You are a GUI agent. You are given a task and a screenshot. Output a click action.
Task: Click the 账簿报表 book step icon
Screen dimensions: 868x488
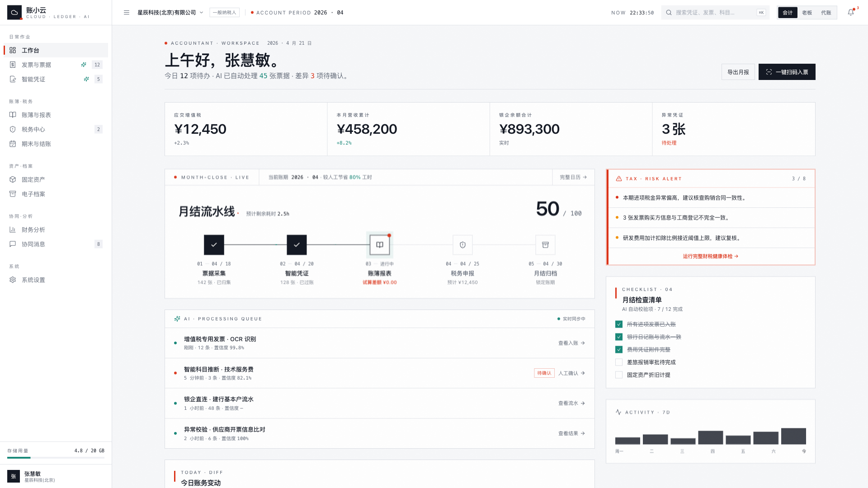(380, 245)
